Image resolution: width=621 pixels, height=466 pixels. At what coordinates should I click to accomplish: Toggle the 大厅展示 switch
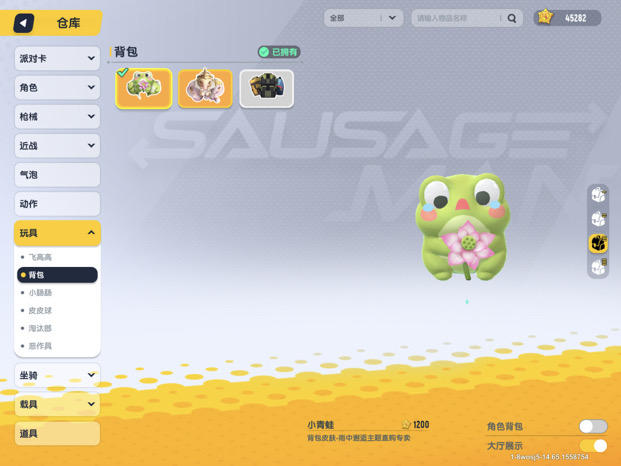point(593,446)
